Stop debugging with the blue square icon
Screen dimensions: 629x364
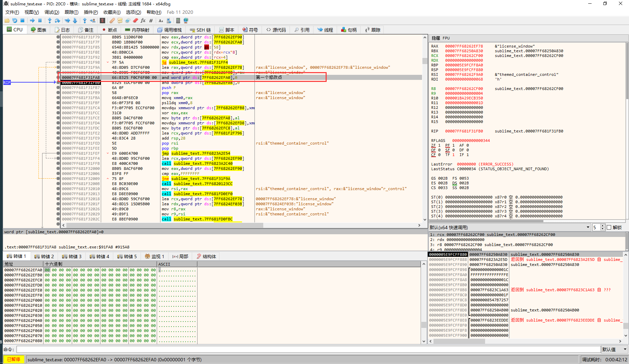point(22,21)
